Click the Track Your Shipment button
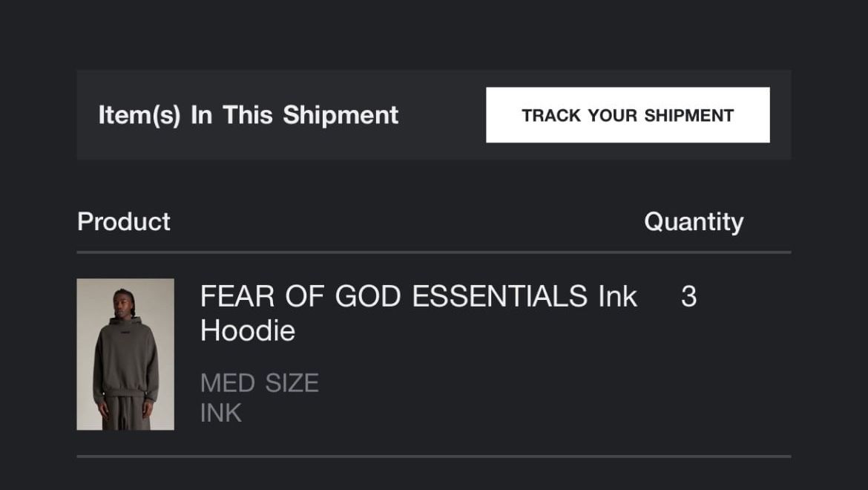 click(x=628, y=115)
